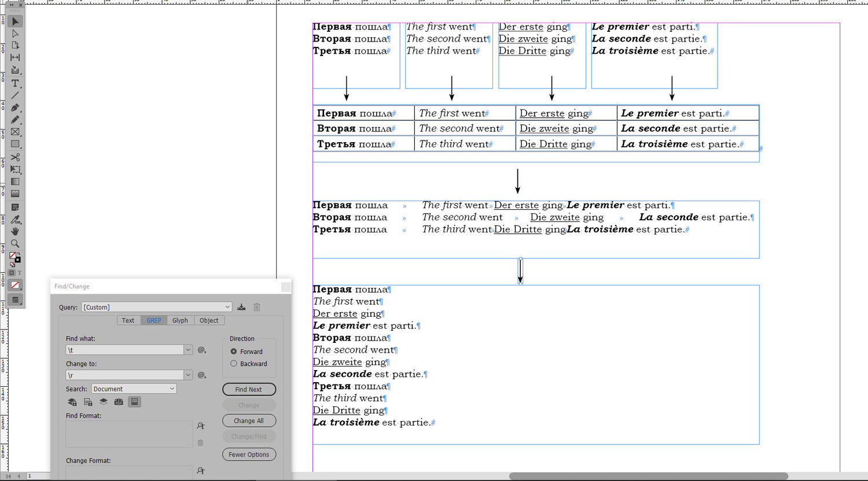Pick the Page tool

[16, 46]
